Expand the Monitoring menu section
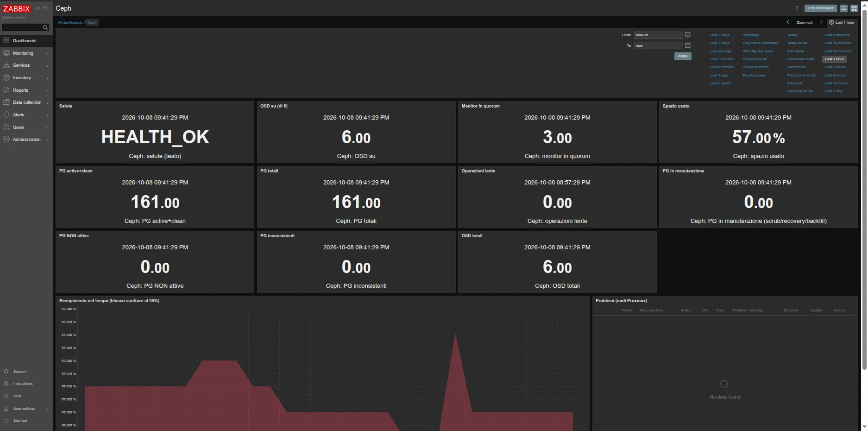Image resolution: width=868 pixels, height=431 pixels. (26, 53)
